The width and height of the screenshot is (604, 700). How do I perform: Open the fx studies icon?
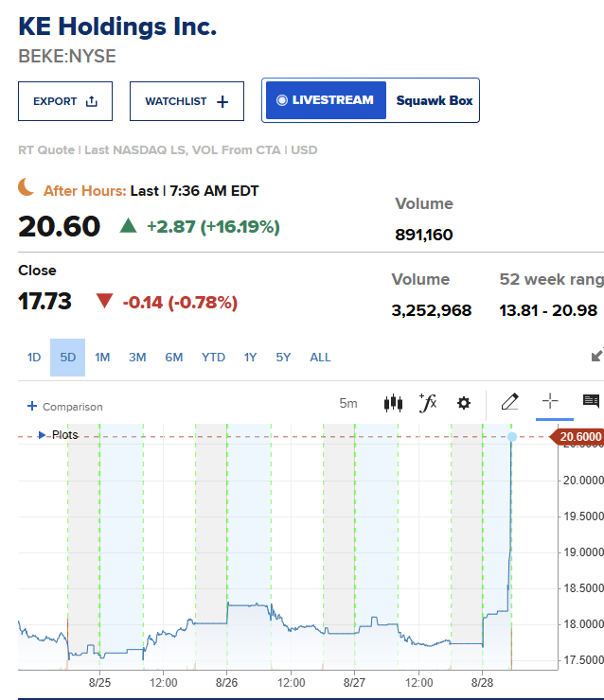(428, 403)
